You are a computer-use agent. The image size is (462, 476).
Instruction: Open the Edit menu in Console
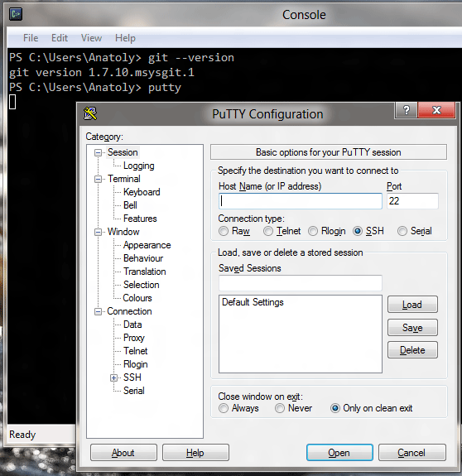pyautogui.click(x=60, y=38)
